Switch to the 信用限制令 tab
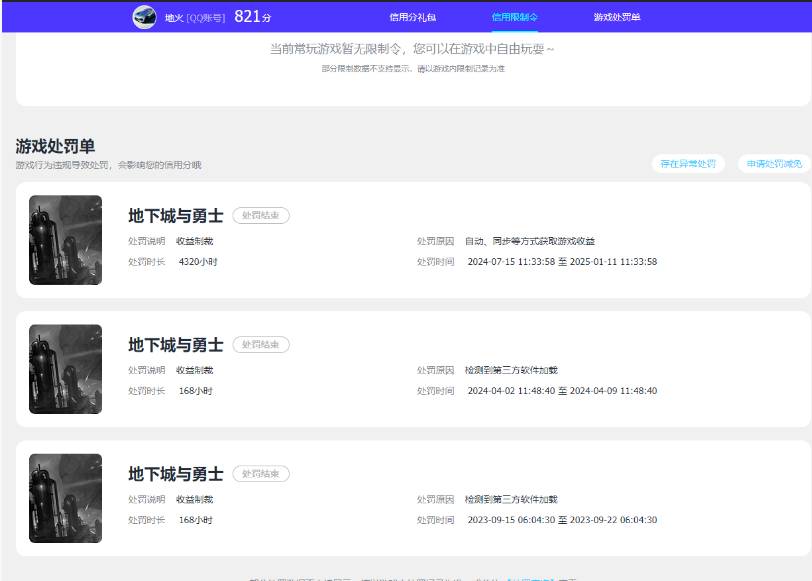812x581 pixels. [514, 17]
